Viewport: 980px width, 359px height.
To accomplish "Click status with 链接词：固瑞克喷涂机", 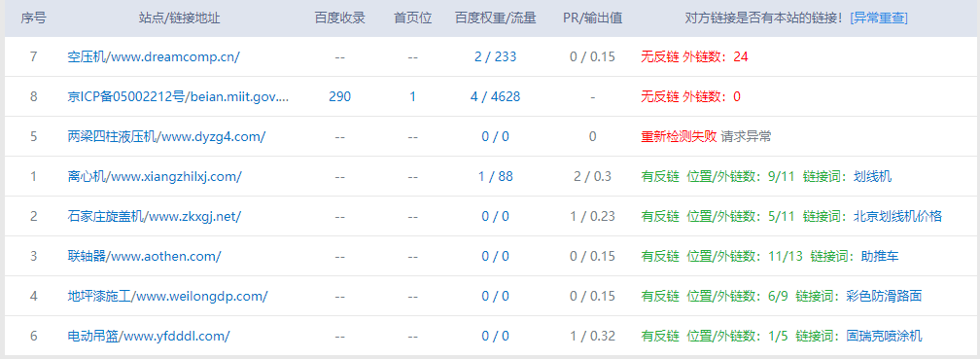I will (x=782, y=337).
